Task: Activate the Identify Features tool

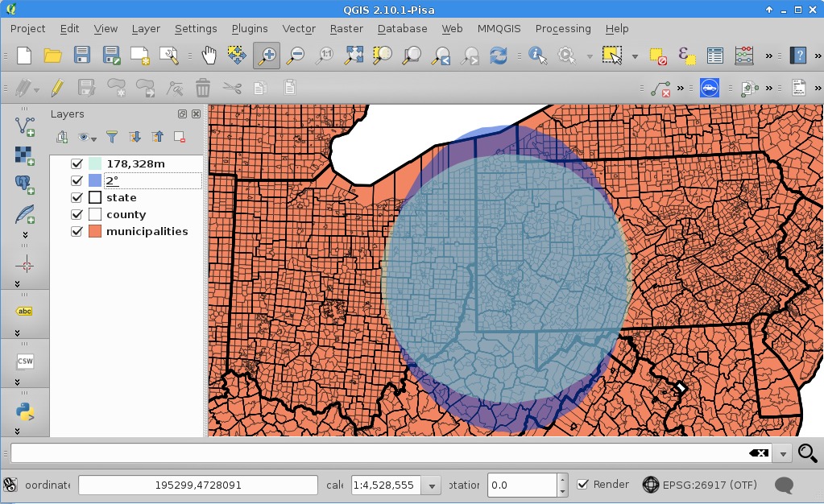Action: 537,56
